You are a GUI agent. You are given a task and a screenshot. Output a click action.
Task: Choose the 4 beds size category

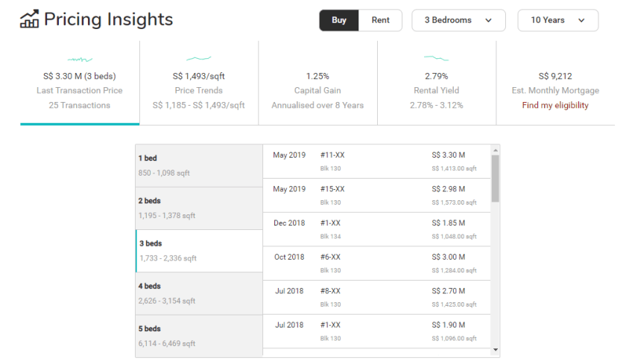(x=199, y=293)
